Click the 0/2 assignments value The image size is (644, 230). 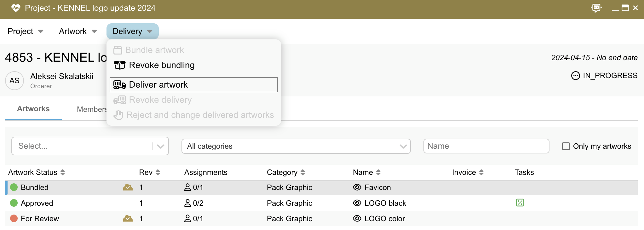198,203
